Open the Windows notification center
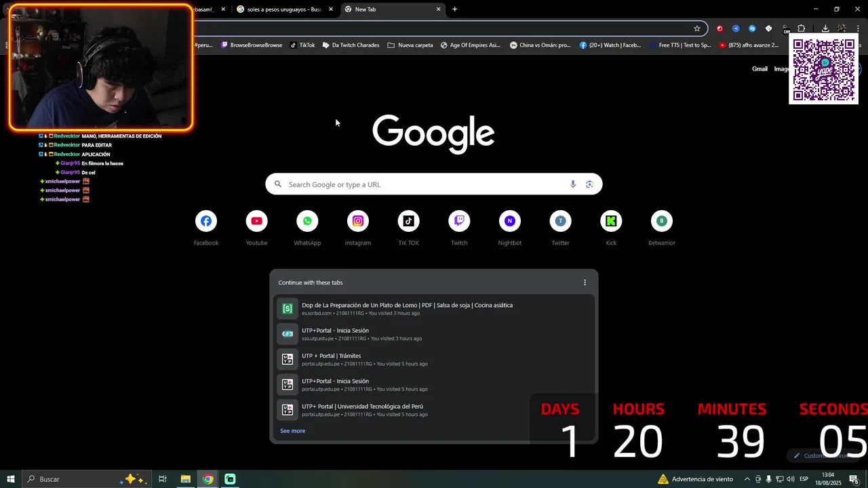The width and height of the screenshot is (868, 488). pos(854,479)
